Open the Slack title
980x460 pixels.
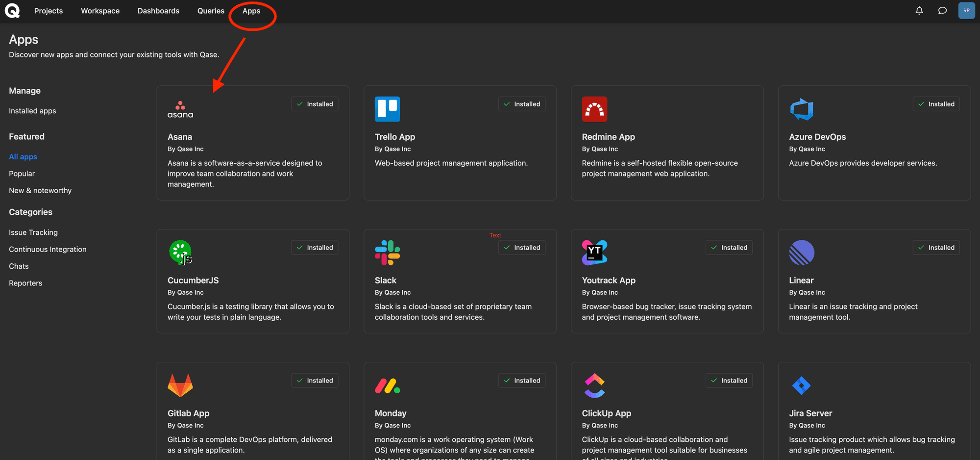tap(386, 281)
